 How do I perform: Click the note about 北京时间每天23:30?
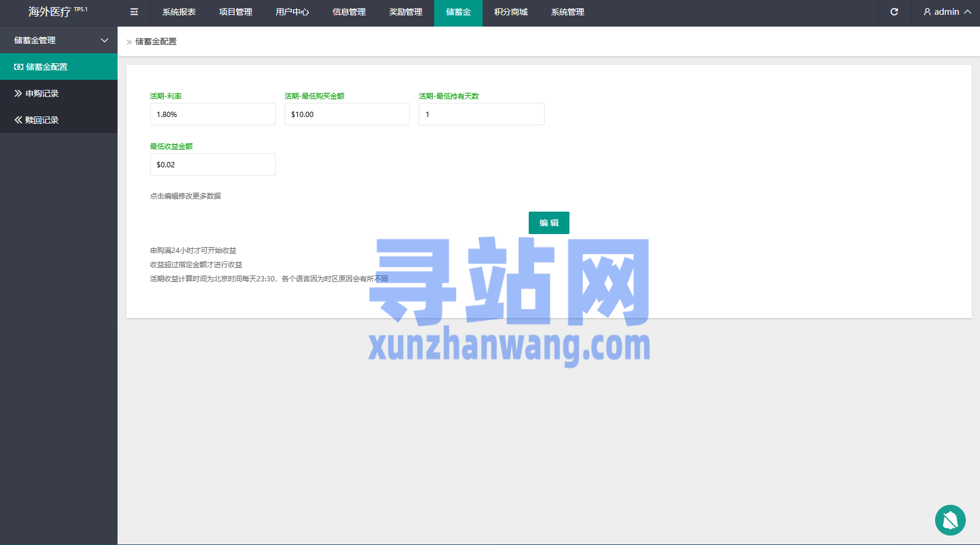coord(269,278)
